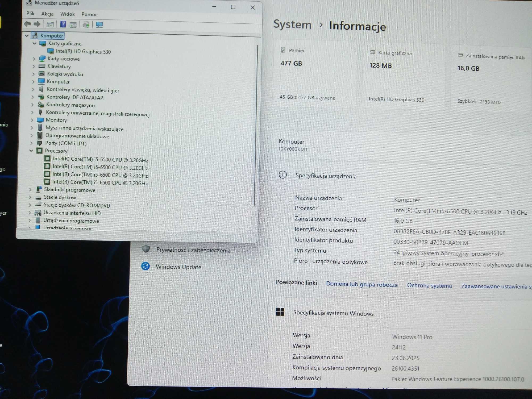532x399 pixels.
Task: Click the shield icon by Prywatność i zabezpieczenia
Action: tap(146, 249)
